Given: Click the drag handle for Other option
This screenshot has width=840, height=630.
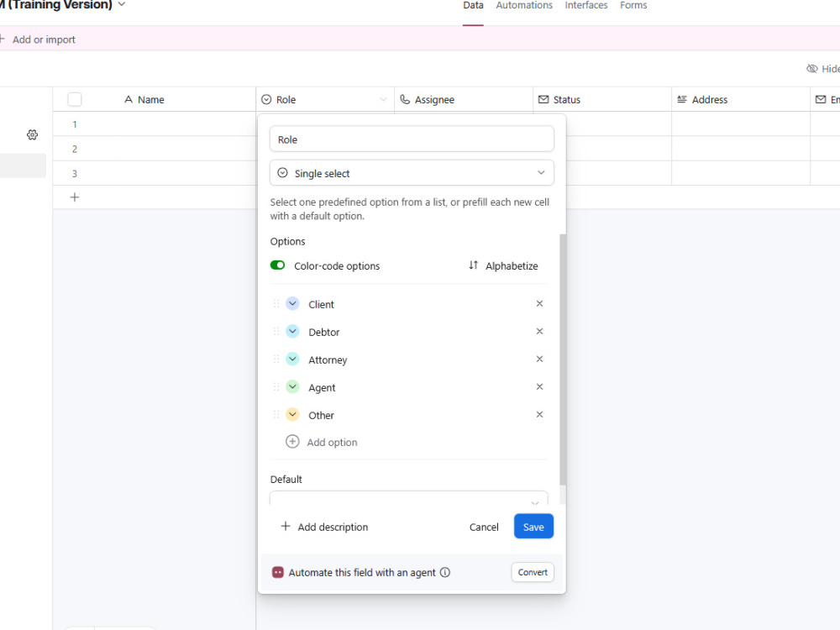Looking at the screenshot, I should 276,415.
